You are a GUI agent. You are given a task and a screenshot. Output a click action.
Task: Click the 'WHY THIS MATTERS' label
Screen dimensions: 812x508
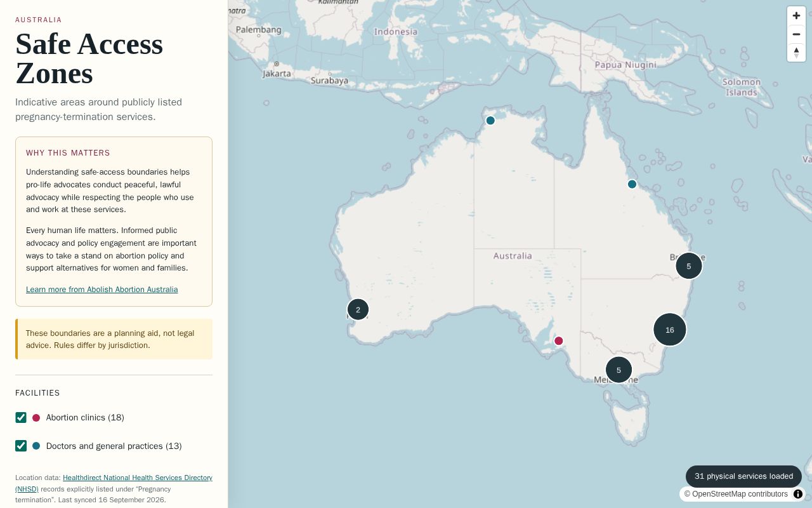click(68, 153)
